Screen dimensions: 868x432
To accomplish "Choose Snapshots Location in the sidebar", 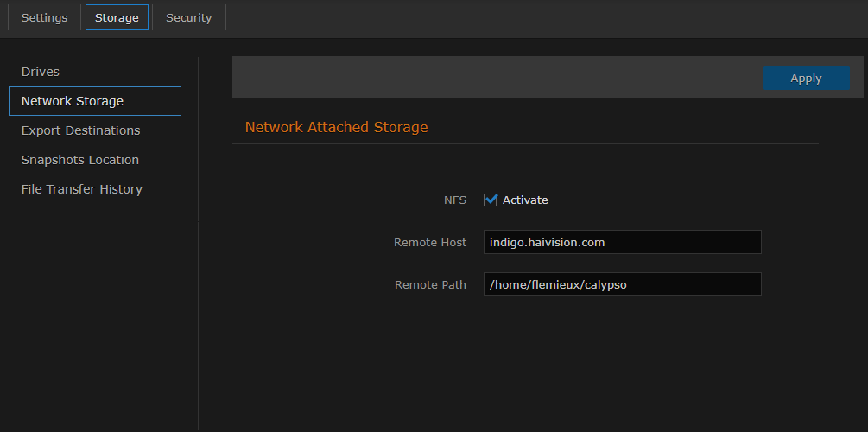I will (79, 160).
